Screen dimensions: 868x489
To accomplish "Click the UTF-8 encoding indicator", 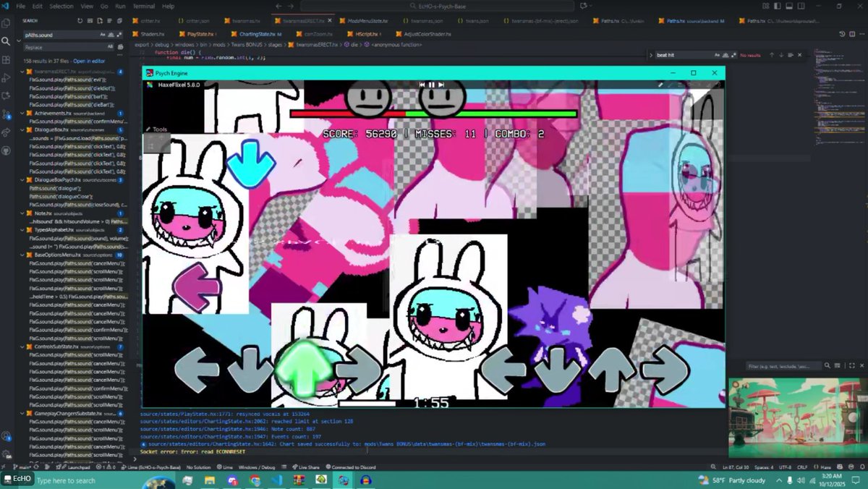I will click(x=784, y=467).
